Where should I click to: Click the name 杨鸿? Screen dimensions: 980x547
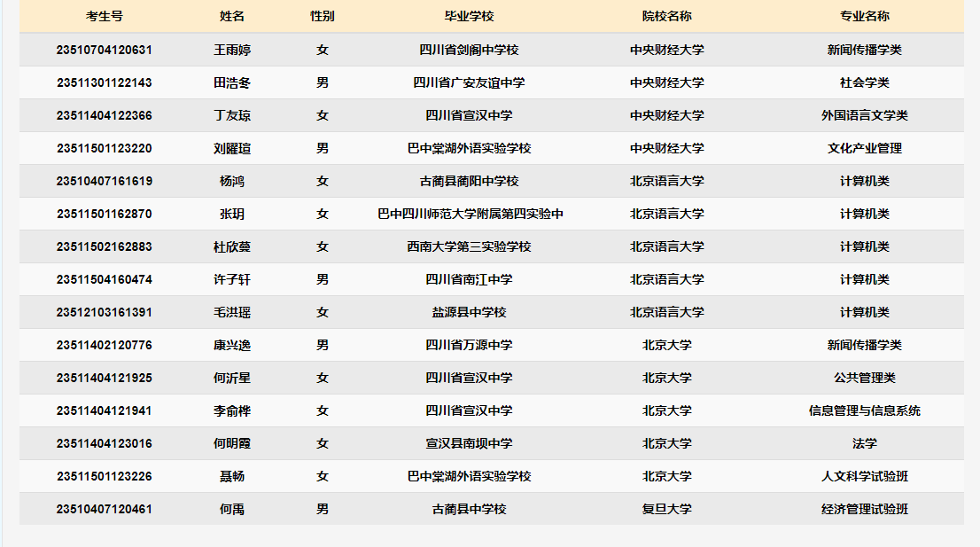click(x=232, y=181)
